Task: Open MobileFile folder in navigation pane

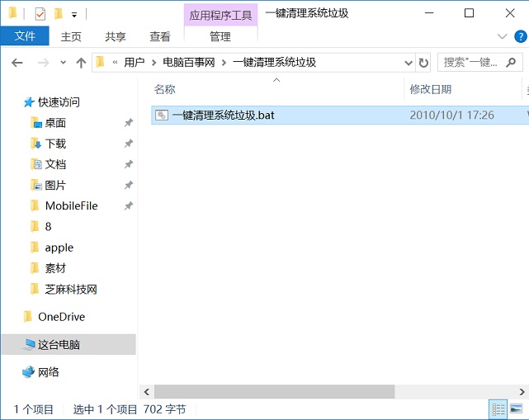Action: [x=71, y=205]
